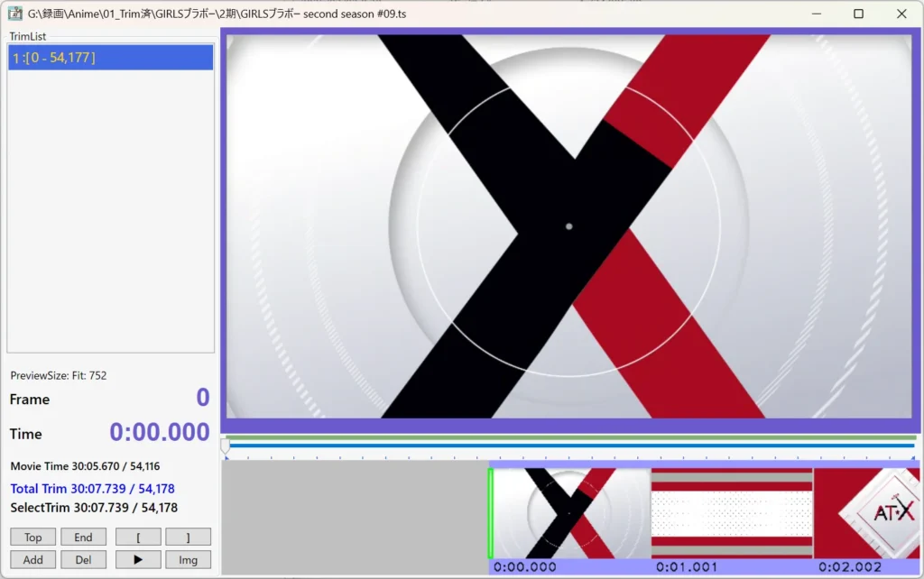Select the striped thumbnail at 0:01.001
The image size is (924, 579).
[x=732, y=512]
